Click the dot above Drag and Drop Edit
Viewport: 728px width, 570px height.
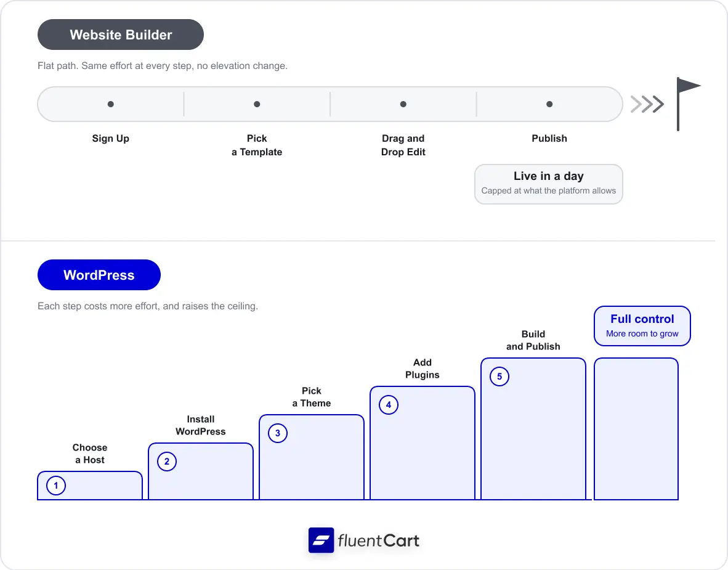403,104
